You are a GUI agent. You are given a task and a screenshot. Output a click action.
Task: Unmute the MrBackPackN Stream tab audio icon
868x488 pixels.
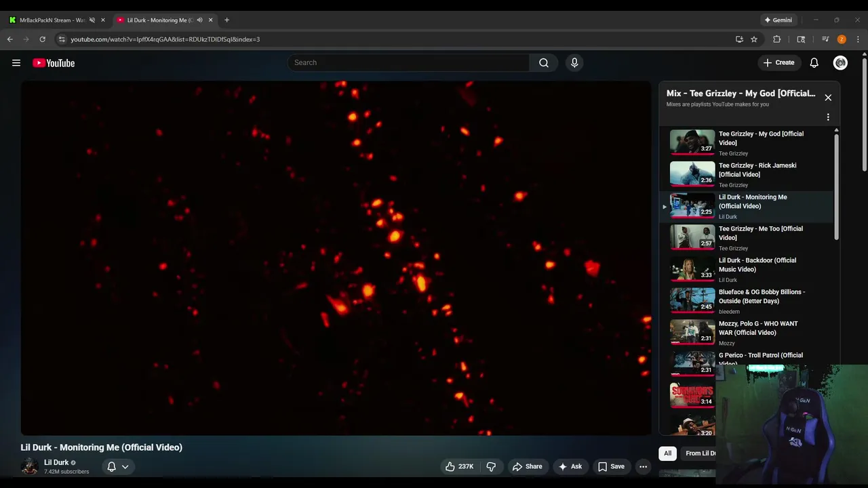[x=92, y=20]
